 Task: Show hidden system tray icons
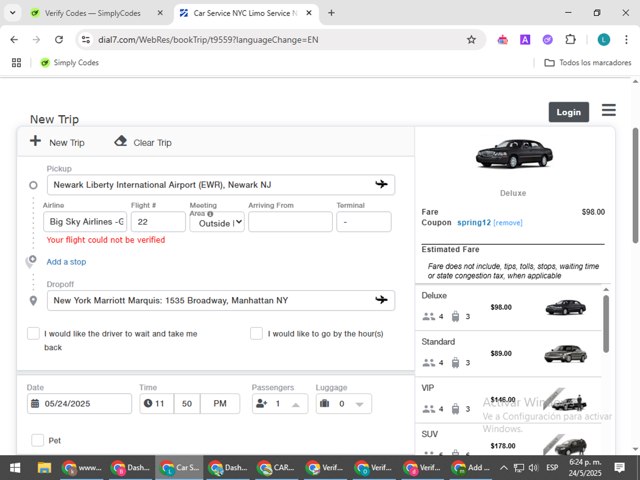click(x=504, y=468)
